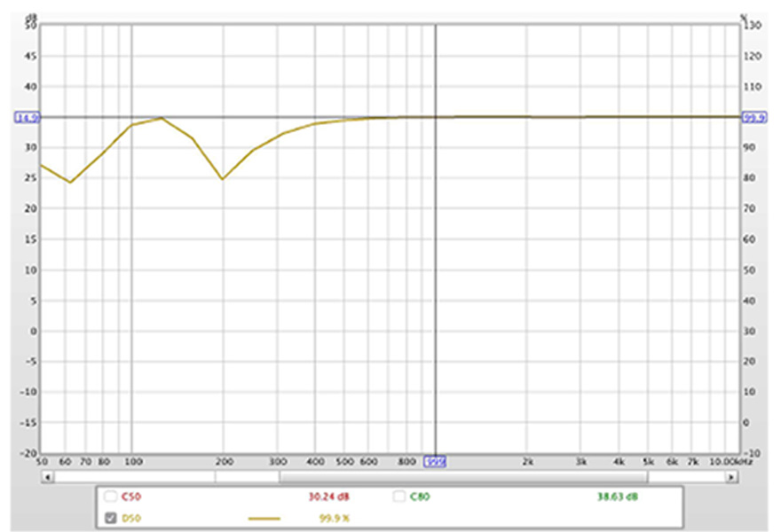
Task: Enable the C80 trace checkbox
Action: pos(399,497)
